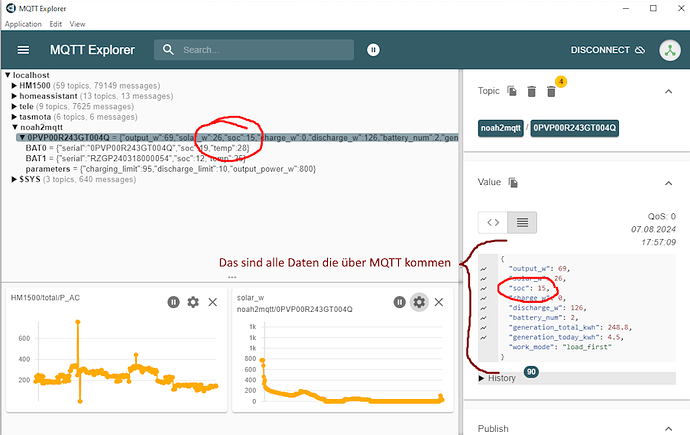Expand the tasmota topic node
690x435 pixels.
click(14, 117)
